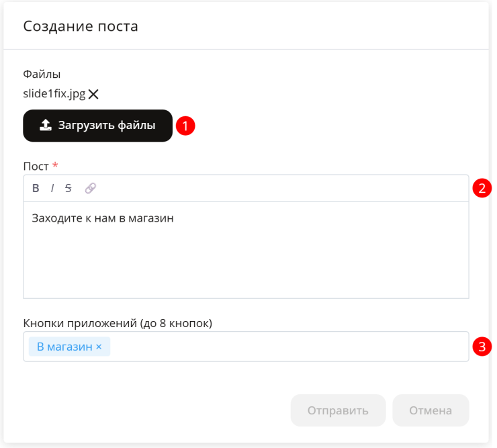This screenshot has height=448, width=497.
Task: Click the Пост field label
Action: [36, 166]
